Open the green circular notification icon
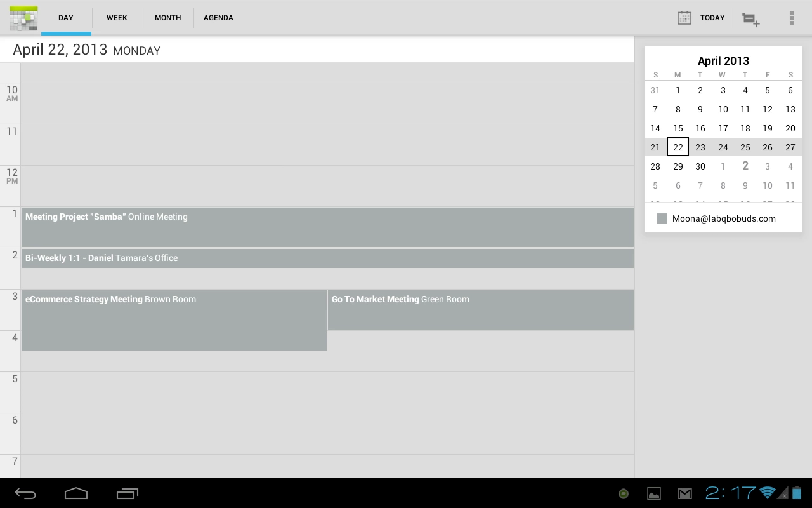The image size is (812, 508). (x=624, y=493)
